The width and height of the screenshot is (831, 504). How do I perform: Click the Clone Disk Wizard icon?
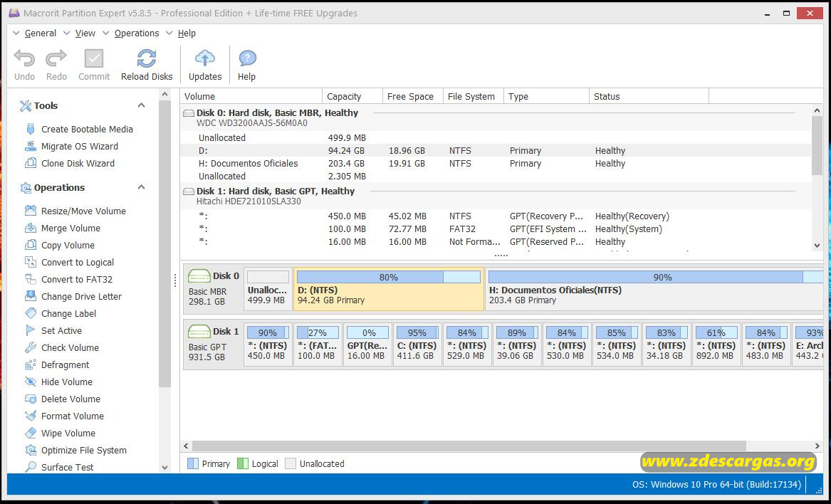(x=31, y=163)
